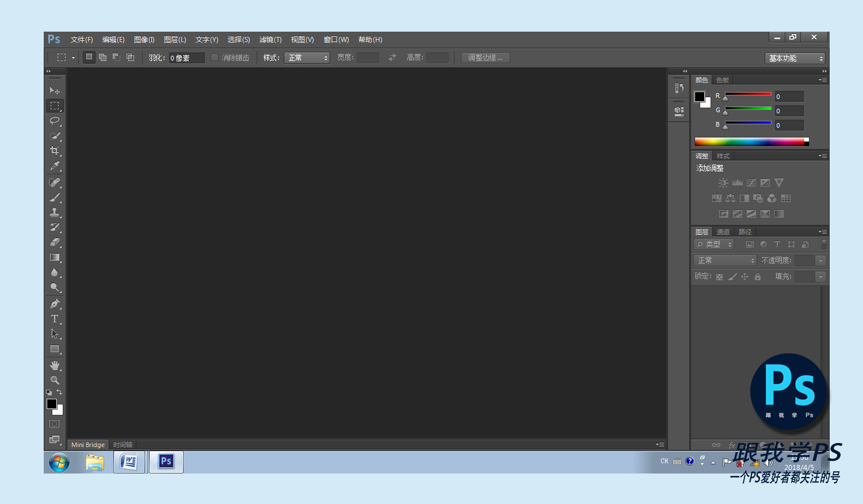Click the red R slider track
863x504 pixels.
pos(748,94)
